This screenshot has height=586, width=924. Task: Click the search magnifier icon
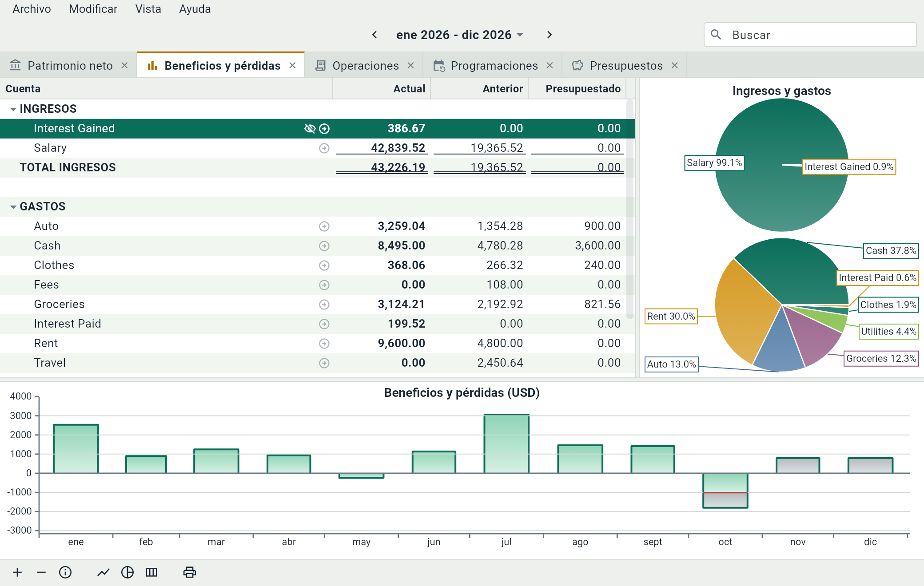(x=716, y=35)
